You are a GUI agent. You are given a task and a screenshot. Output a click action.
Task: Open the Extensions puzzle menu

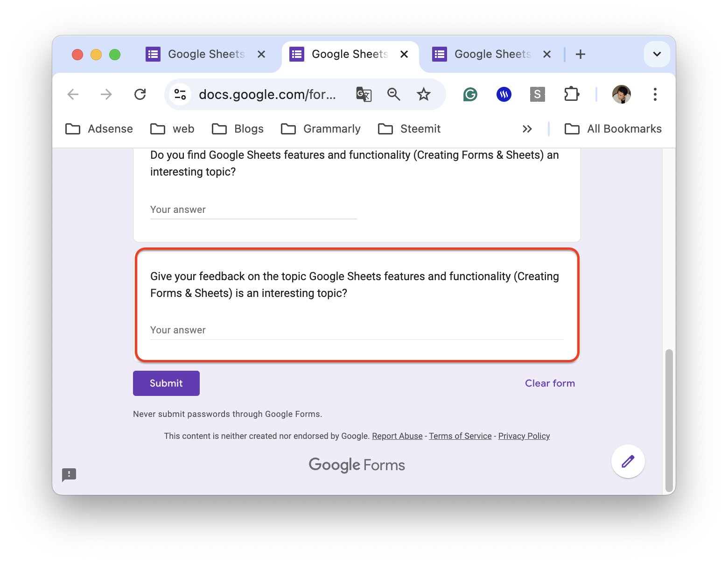572,94
